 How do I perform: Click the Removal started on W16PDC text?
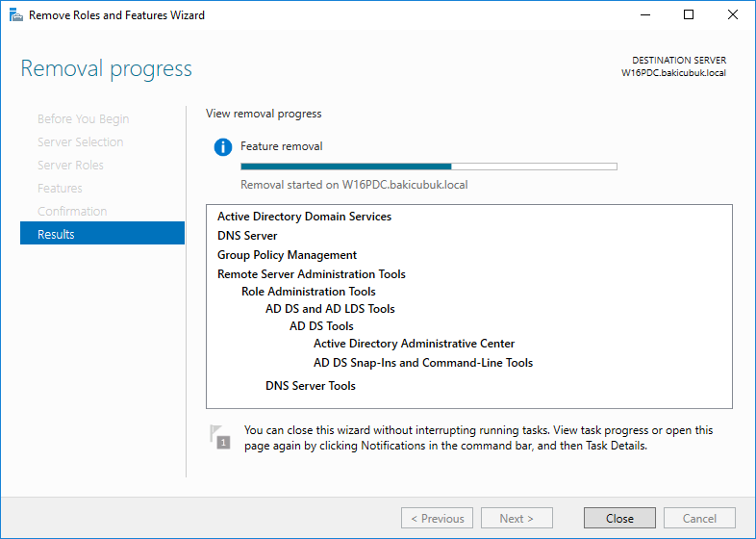pos(354,185)
